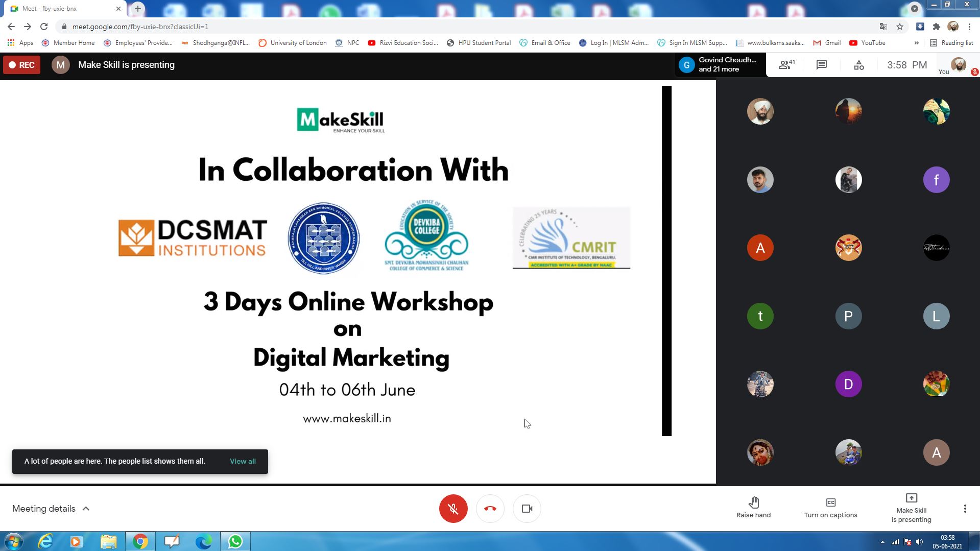This screenshot has width=980, height=551.
Task: Open Member Home bookmark
Action: click(68, 43)
